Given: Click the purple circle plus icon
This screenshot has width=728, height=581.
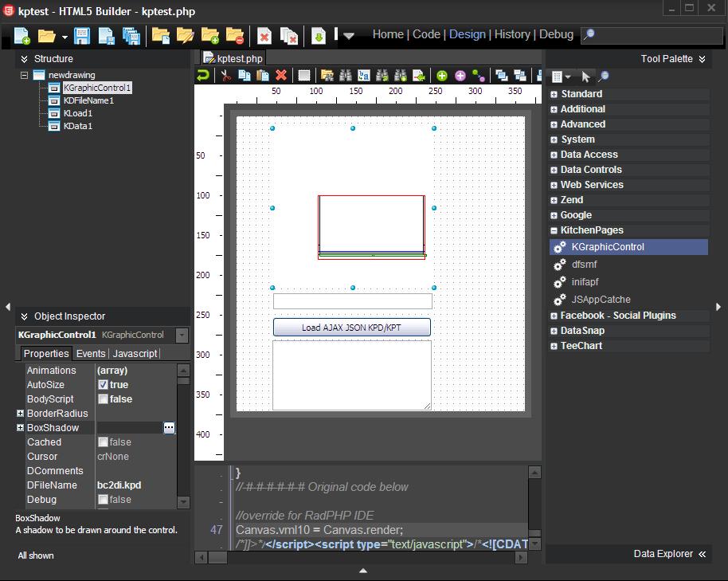Looking at the screenshot, I should point(460,76).
